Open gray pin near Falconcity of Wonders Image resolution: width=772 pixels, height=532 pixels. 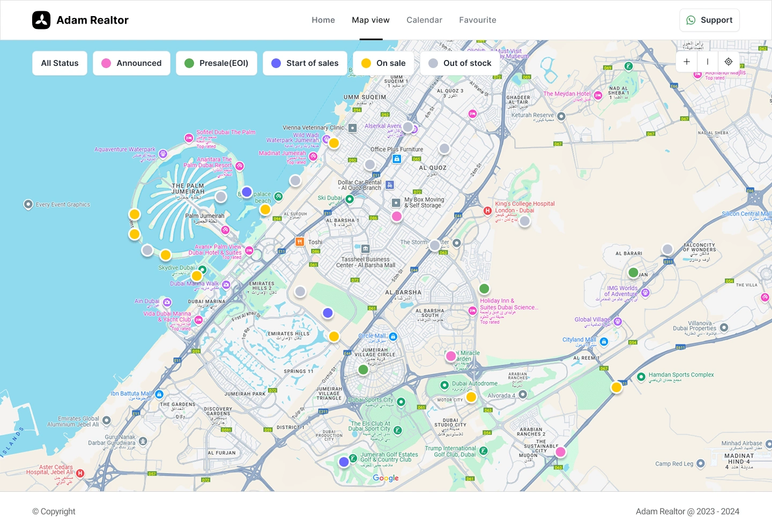(x=667, y=249)
